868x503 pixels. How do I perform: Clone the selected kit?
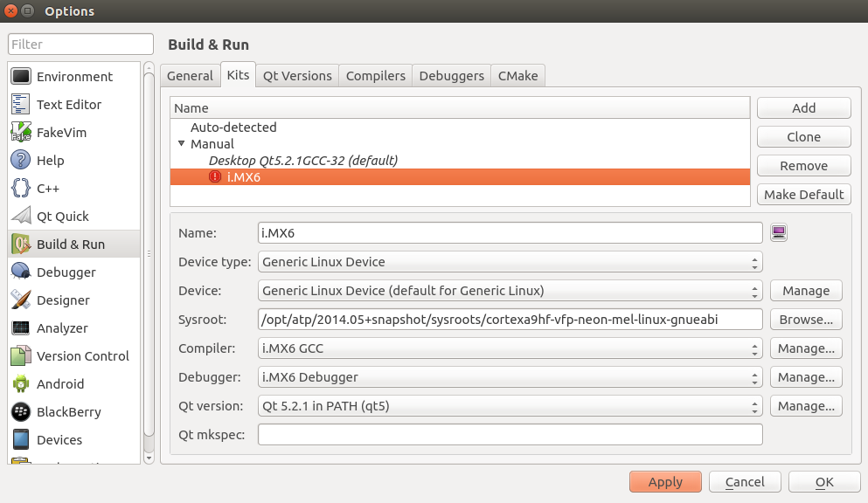coord(804,136)
